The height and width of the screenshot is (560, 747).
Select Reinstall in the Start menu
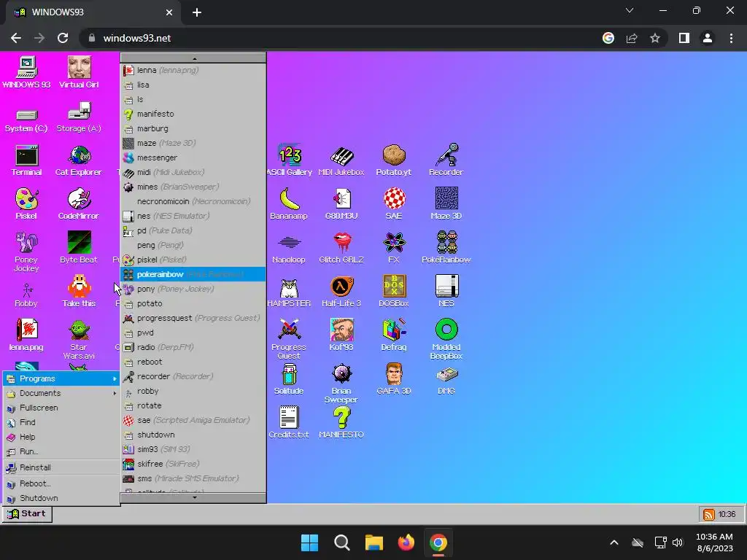coord(61,467)
